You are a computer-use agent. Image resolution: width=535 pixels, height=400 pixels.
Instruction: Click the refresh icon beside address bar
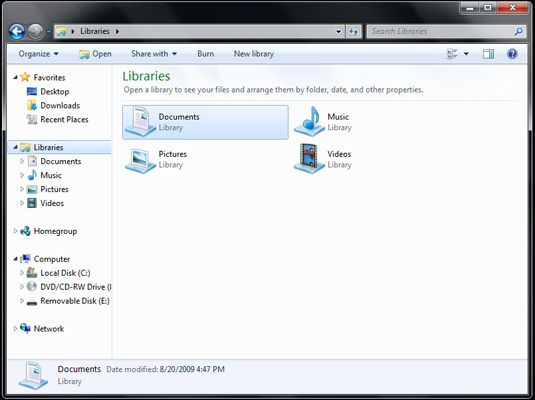coord(353,31)
